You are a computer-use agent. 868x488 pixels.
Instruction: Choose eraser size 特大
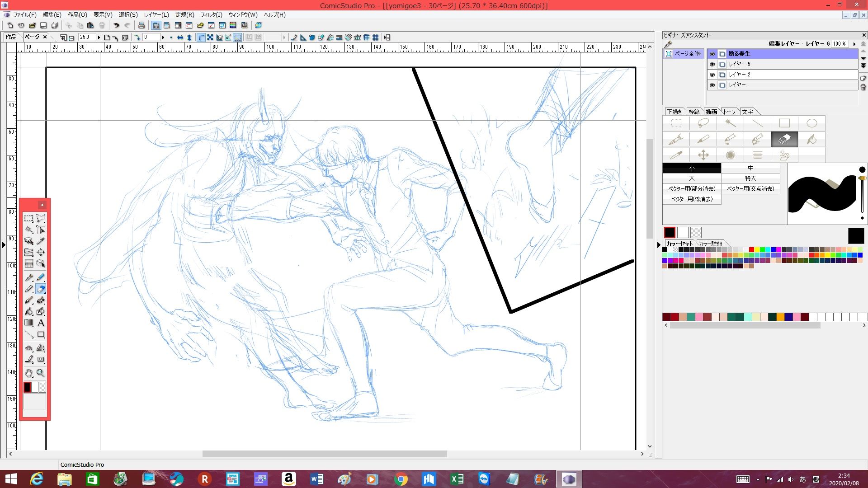(750, 178)
